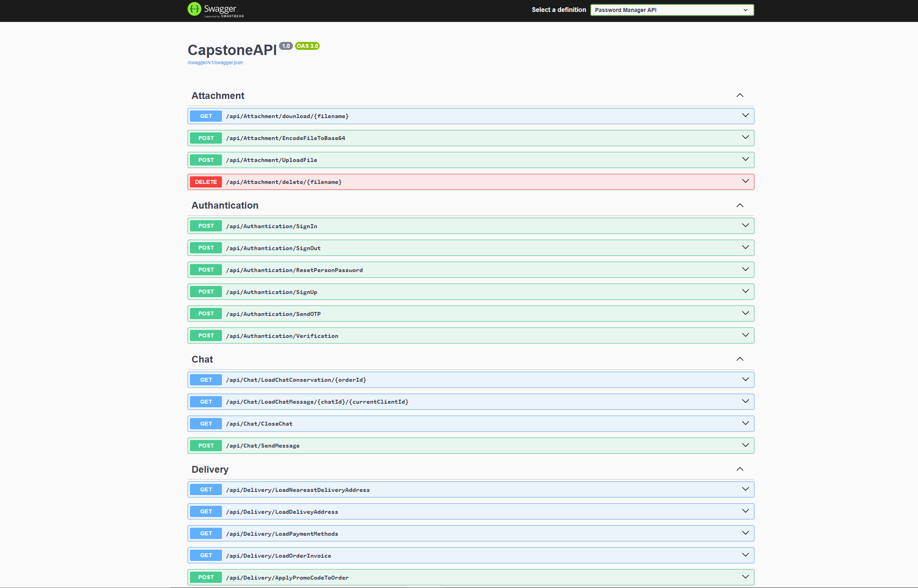Image resolution: width=918 pixels, height=588 pixels.
Task: Click the ResetPersonPassword endpoint path
Action: point(294,270)
